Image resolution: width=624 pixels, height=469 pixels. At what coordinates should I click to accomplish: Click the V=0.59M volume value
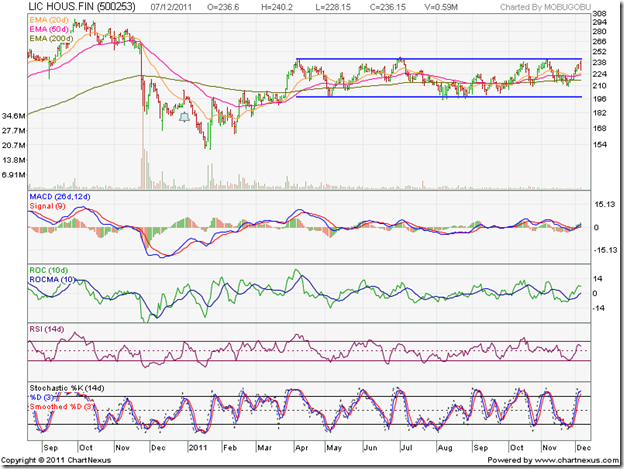click(441, 7)
